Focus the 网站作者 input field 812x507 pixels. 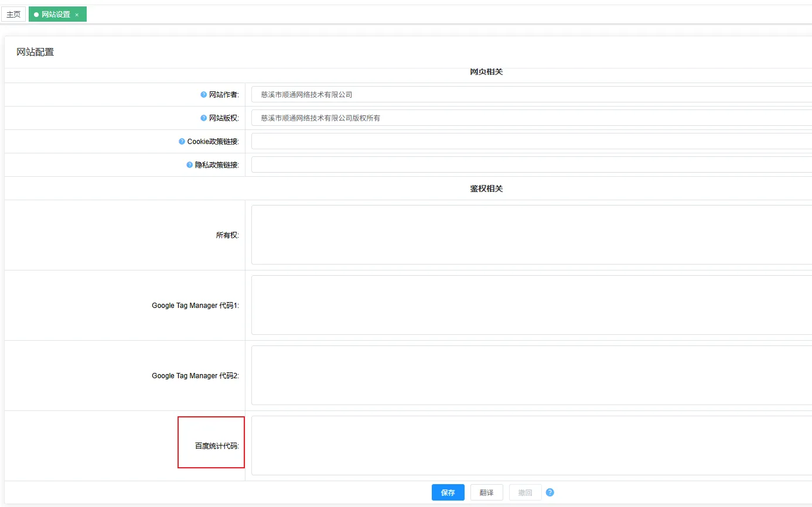(531, 94)
